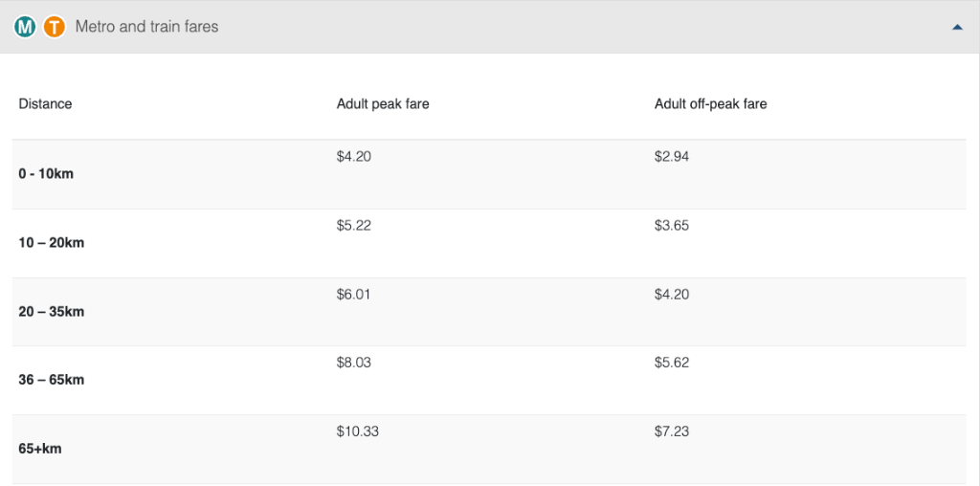Screen dimensions: 980x486
Task: Click the $5.22 peak fare value
Action: pyautogui.click(x=354, y=226)
